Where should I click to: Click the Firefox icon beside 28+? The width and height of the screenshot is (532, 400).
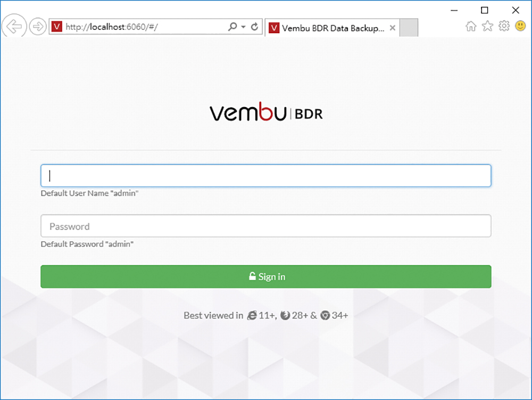pos(285,315)
